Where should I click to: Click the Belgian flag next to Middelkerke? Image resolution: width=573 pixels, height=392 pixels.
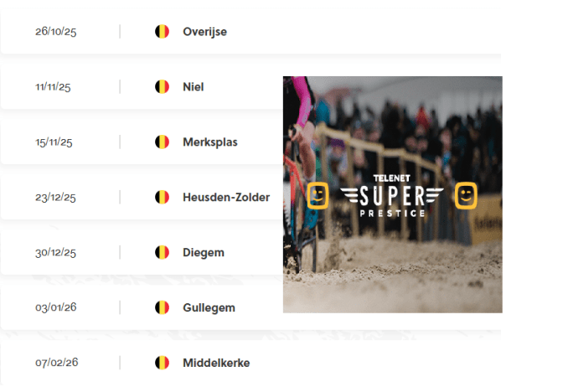coord(162,363)
